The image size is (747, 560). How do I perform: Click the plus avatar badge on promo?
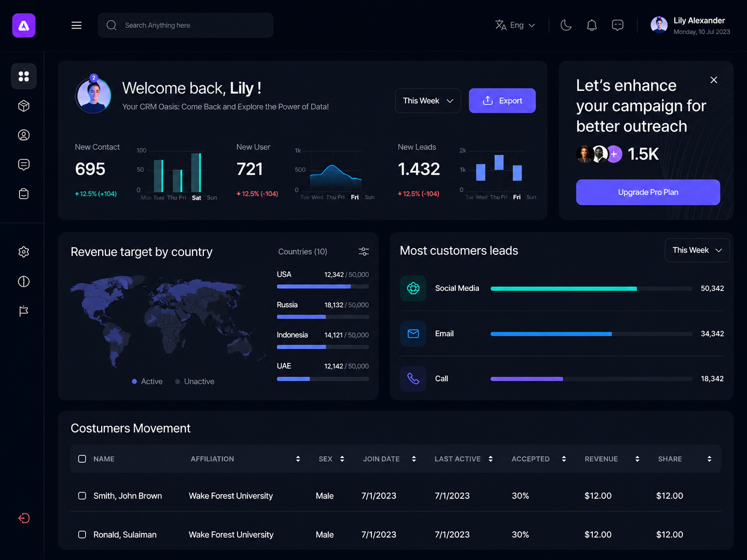[614, 154]
